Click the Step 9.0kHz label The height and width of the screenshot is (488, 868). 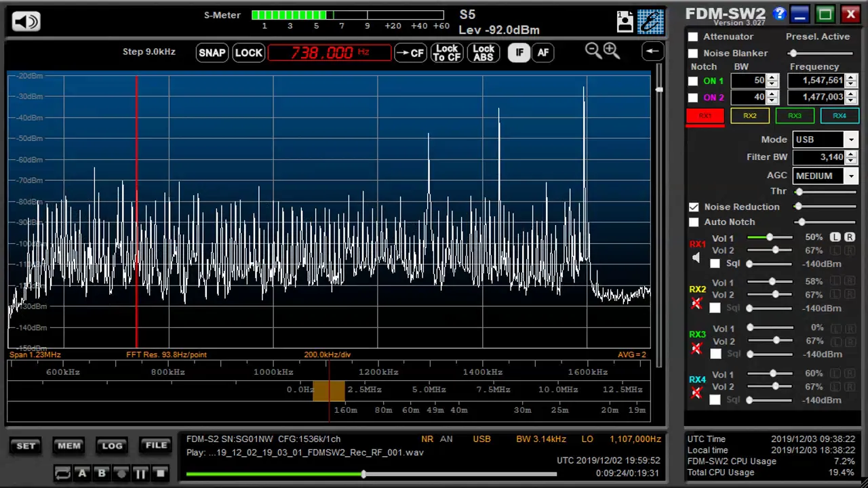click(149, 52)
